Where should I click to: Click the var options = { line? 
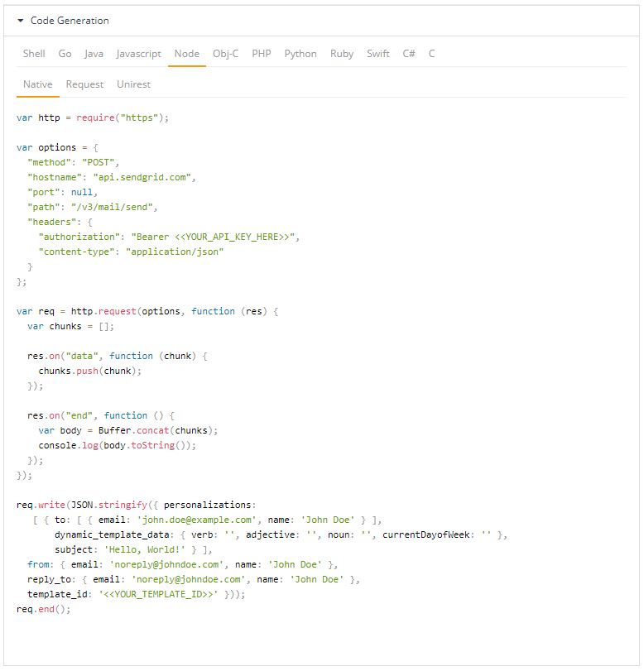point(57,147)
